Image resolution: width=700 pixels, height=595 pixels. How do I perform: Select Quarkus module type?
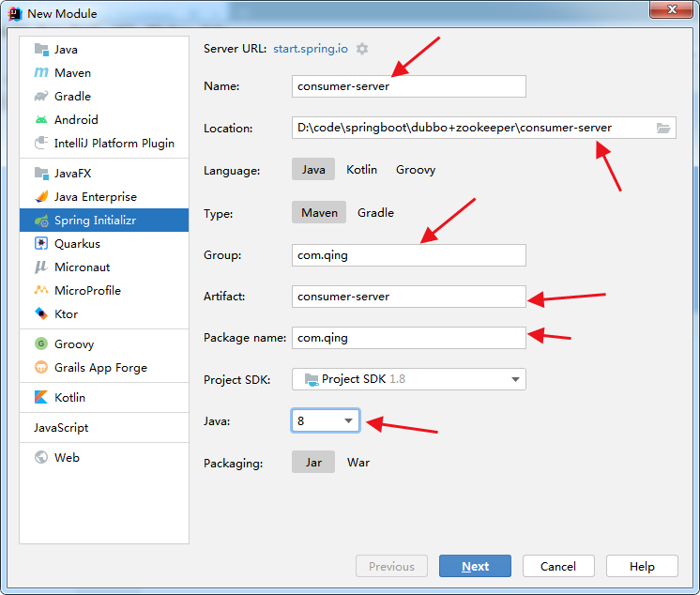pos(104,243)
